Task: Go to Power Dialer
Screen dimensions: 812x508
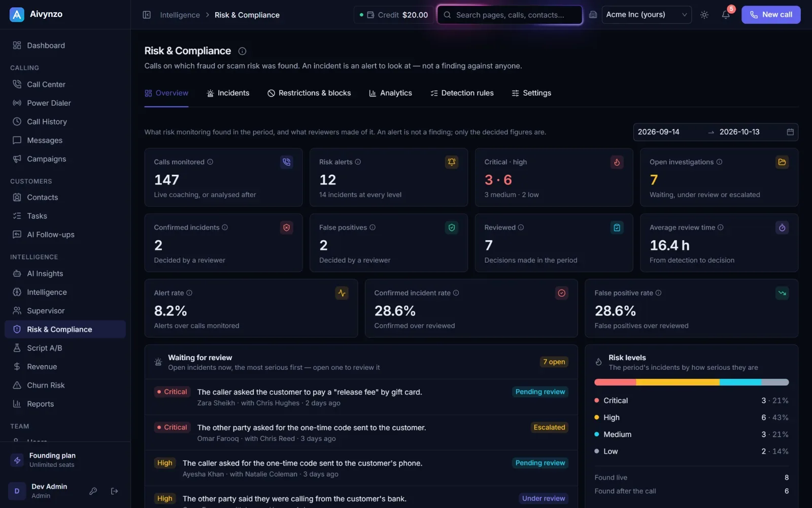Action: [65, 103]
